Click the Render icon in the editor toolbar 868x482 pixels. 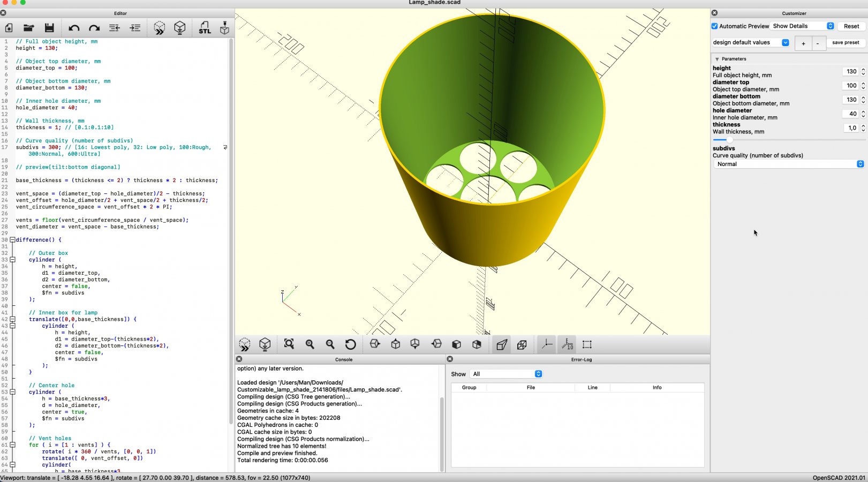180,28
